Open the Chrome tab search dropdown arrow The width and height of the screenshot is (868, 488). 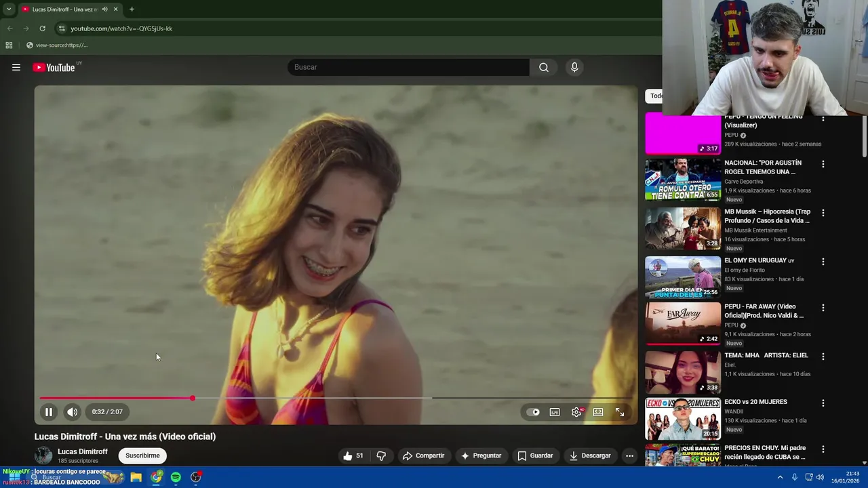tap(8, 9)
